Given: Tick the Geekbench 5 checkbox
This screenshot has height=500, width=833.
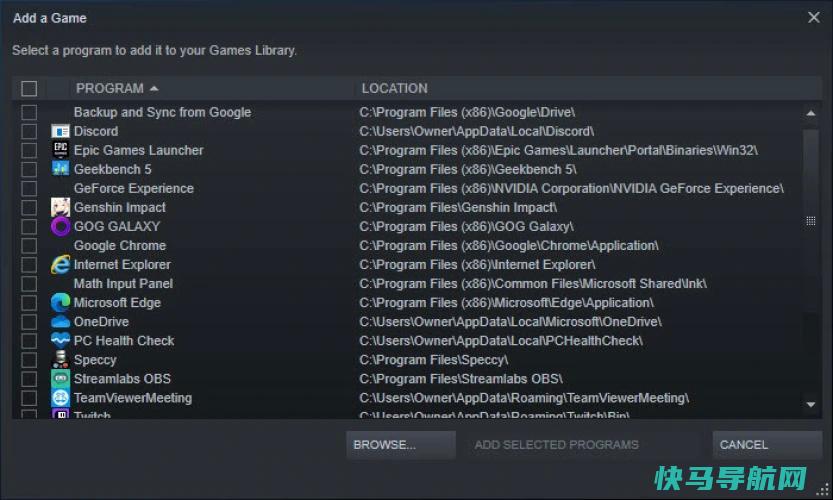Looking at the screenshot, I should point(29,170).
